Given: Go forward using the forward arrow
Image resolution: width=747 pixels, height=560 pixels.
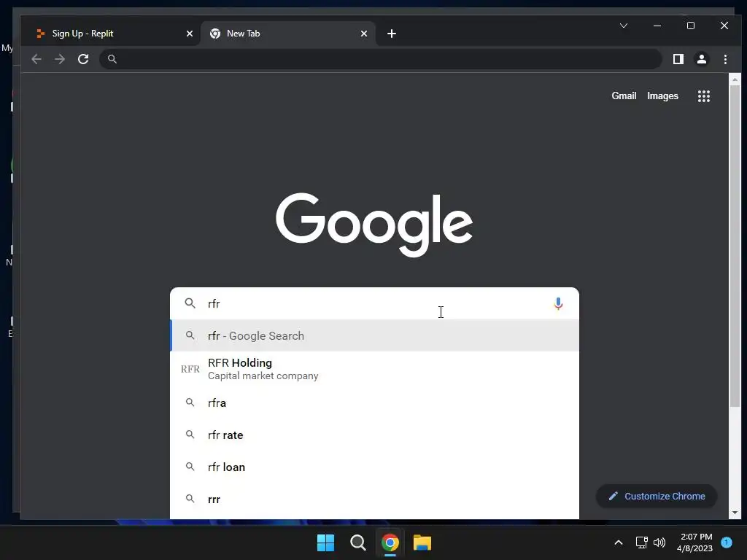Looking at the screenshot, I should pyautogui.click(x=60, y=59).
